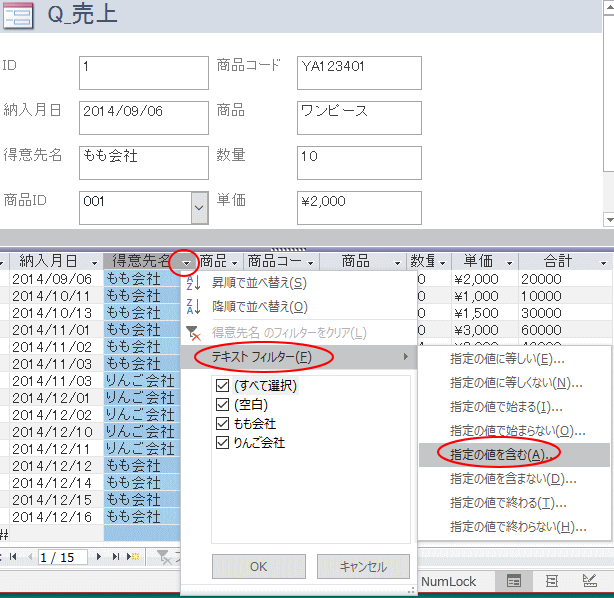
Task: Open 数量 column filter dropdown arrow
Action: tap(443, 263)
